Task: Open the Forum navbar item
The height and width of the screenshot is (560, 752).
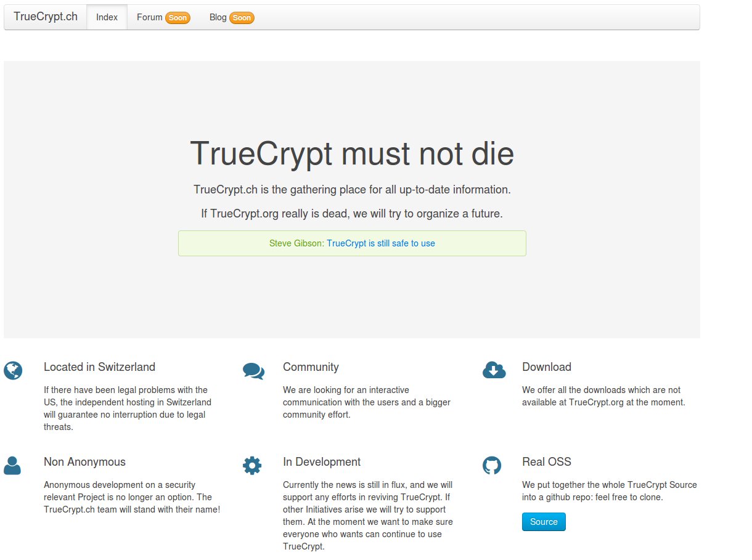Action: (163, 17)
